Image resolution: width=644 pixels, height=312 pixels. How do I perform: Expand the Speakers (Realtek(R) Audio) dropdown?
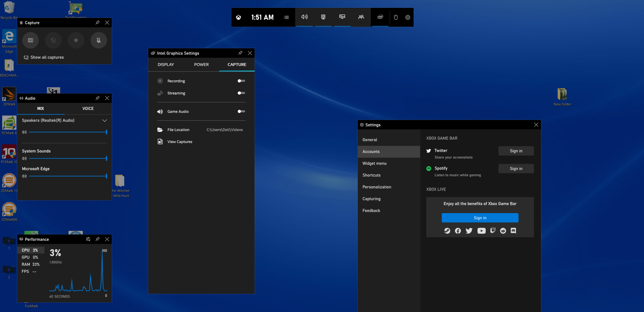pos(105,120)
